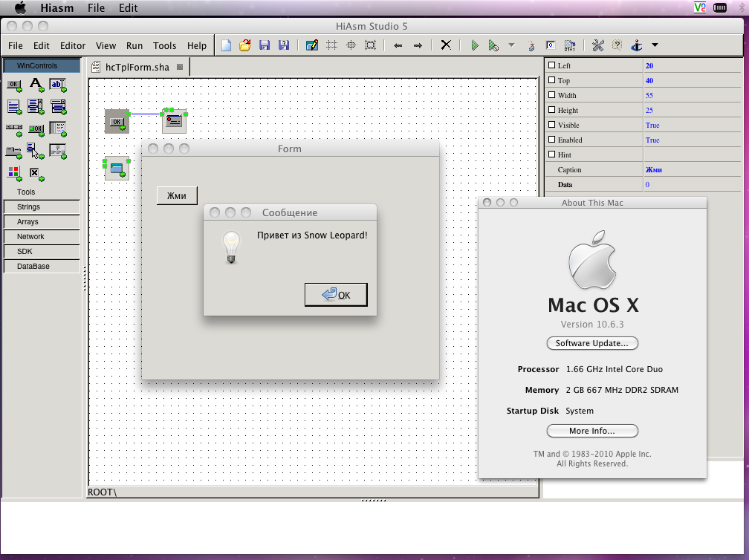Click the Open folder toolbar icon
Screen dimensions: 749x560
point(244,45)
